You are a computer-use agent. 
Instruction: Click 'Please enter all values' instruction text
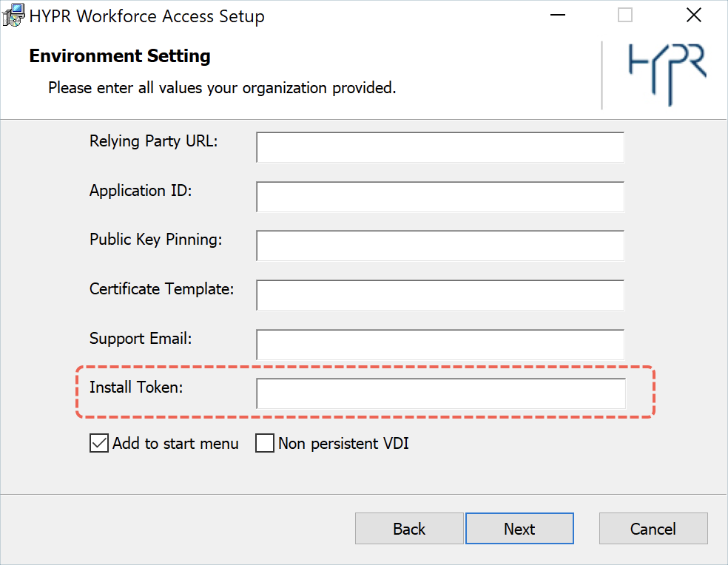(222, 88)
